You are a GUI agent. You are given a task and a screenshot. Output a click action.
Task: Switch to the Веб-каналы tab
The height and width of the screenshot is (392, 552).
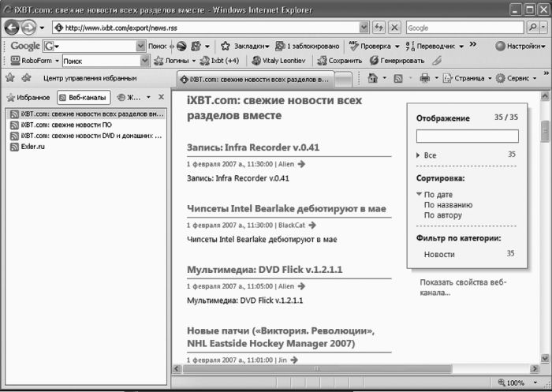(81, 98)
